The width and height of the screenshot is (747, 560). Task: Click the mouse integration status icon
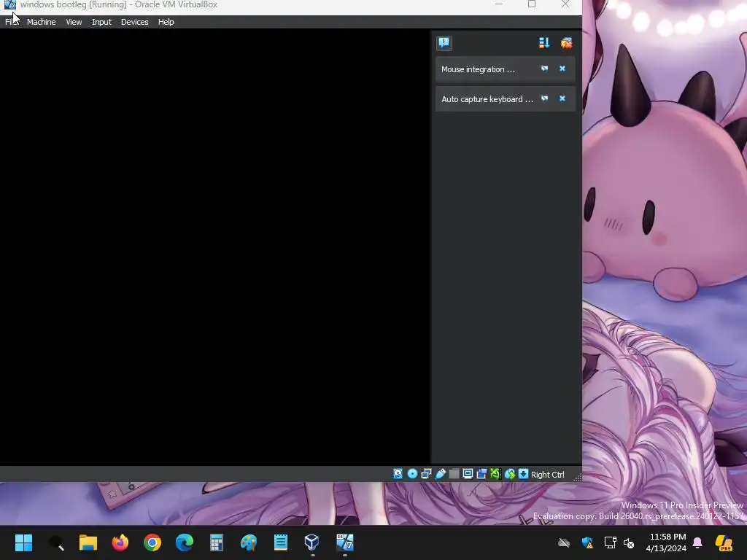point(510,474)
